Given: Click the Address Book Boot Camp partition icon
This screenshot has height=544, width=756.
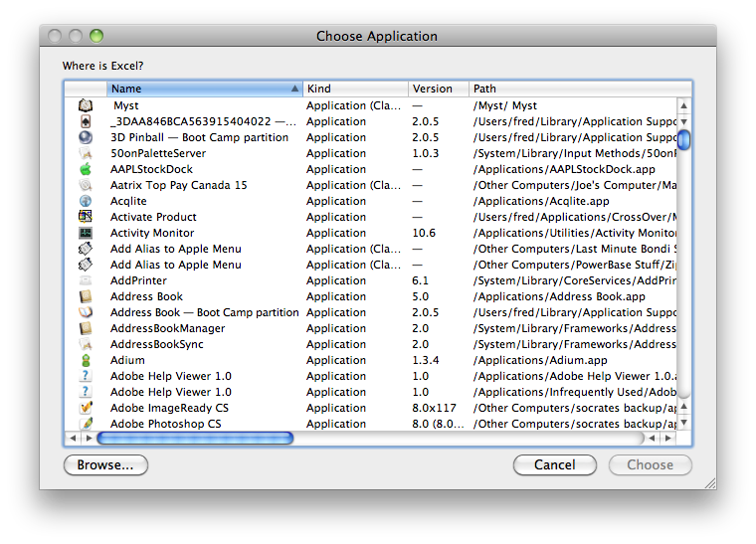Looking at the screenshot, I should tap(86, 312).
